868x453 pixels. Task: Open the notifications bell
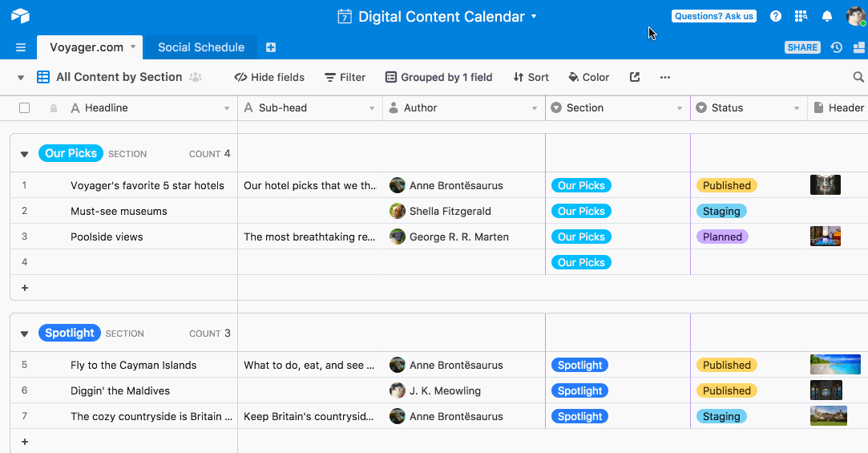pos(827,16)
